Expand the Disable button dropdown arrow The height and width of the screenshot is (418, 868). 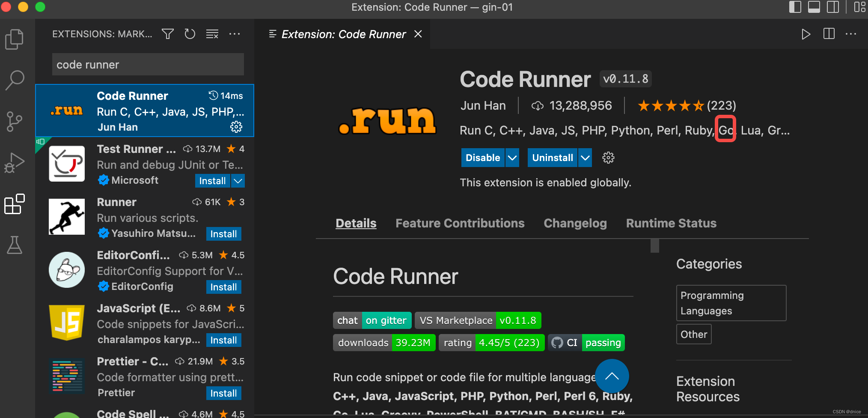(512, 158)
